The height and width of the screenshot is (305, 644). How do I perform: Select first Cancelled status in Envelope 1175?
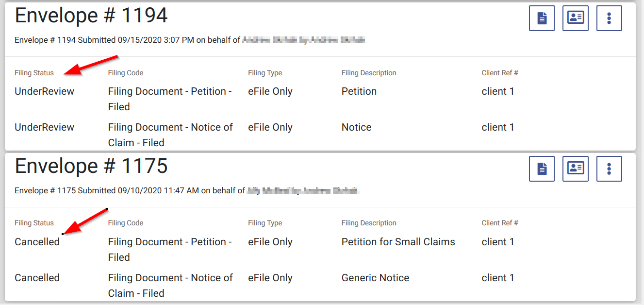click(37, 242)
